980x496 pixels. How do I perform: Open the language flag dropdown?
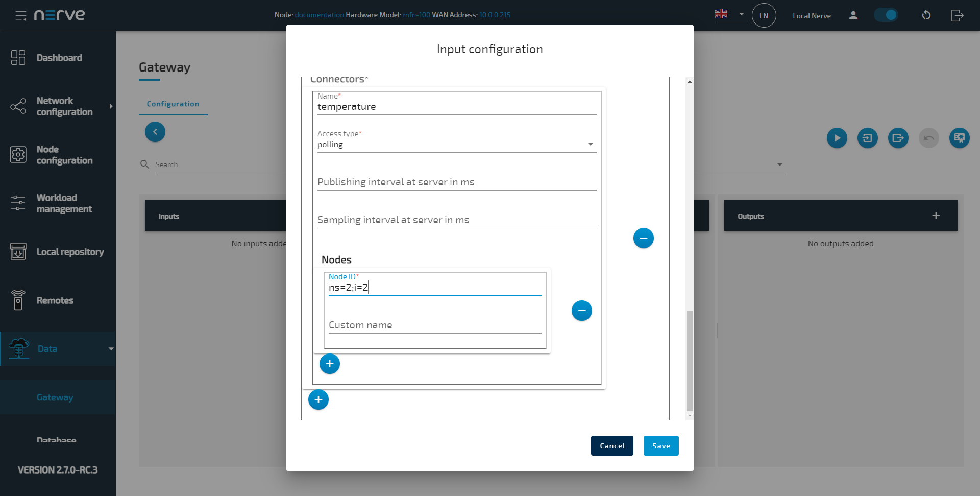tap(730, 14)
